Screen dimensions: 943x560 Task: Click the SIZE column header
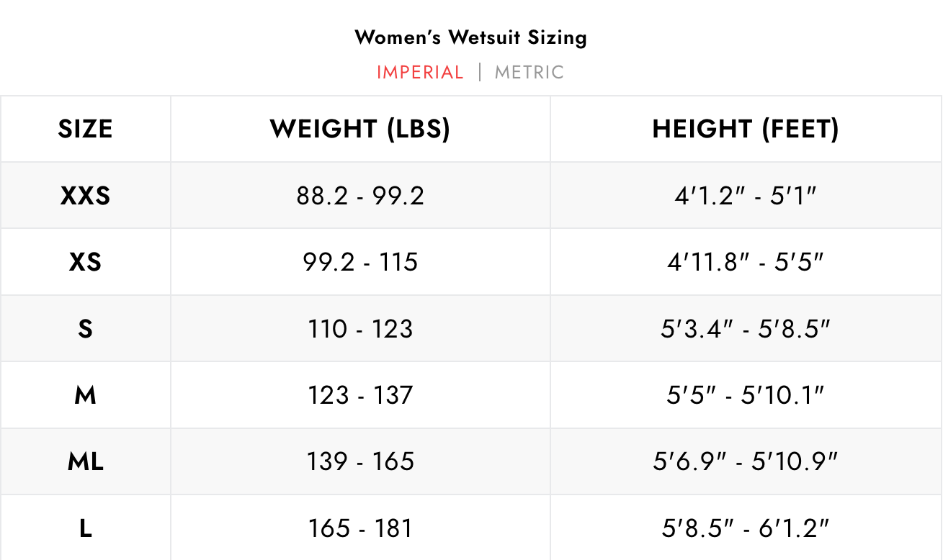click(x=85, y=130)
